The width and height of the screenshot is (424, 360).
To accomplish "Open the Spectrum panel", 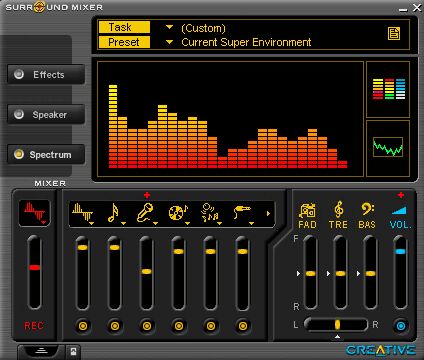I will 46,154.
